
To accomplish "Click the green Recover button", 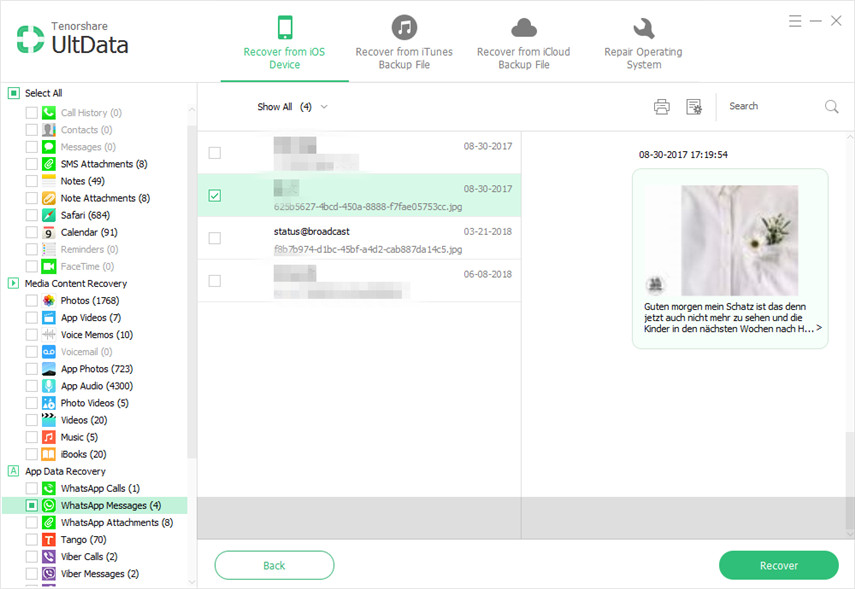I will coord(779,566).
